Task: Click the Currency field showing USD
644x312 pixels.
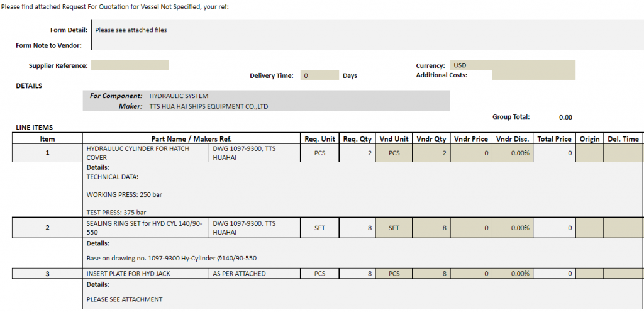Action: (x=512, y=65)
